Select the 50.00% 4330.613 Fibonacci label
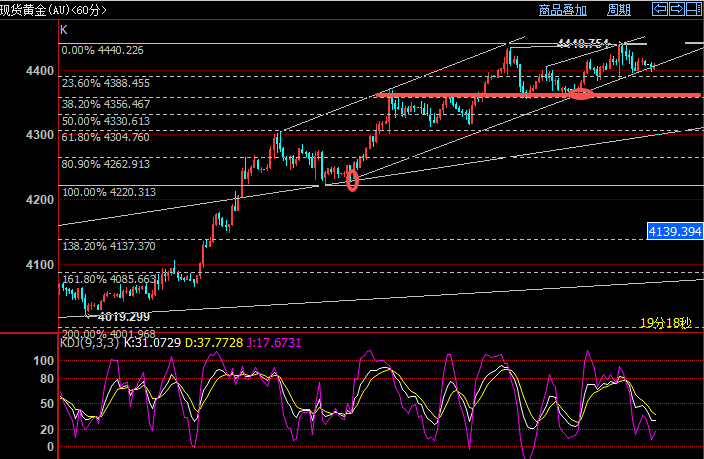Viewport: 704px width, 459px height. tap(106, 121)
